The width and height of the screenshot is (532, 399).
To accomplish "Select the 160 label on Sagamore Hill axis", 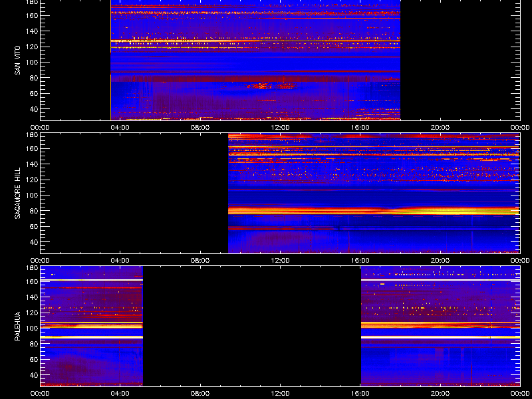I will click(x=33, y=148).
